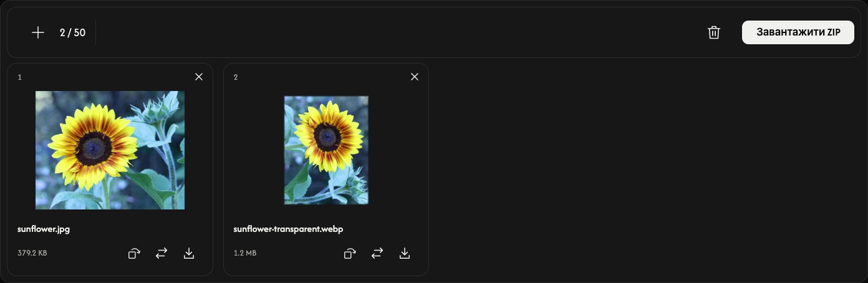The image size is (868, 283).
Task: Open convert arrows for sunflower.jpg
Action: pyautogui.click(x=162, y=253)
